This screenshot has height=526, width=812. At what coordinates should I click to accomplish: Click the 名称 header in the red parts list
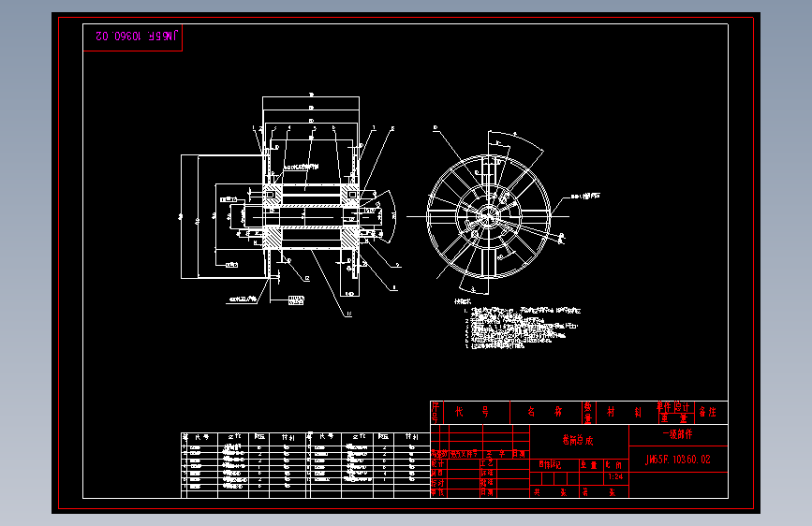[544, 412]
